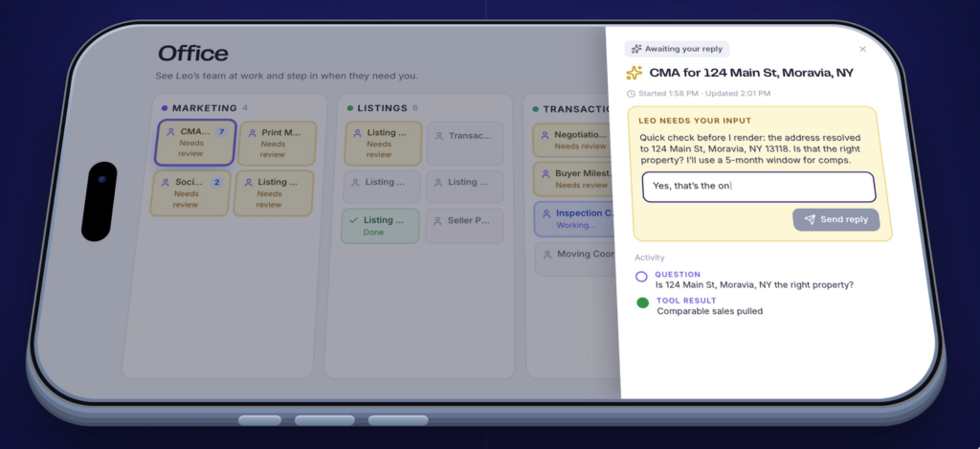Click the LEO NEEDS YOUR INPUT heading
This screenshot has width=980, height=449.
[x=695, y=121]
